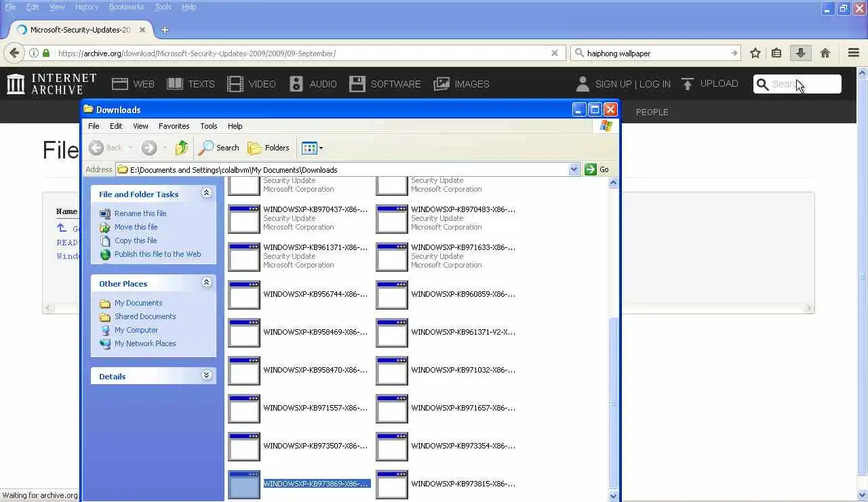This screenshot has width=868, height=502.
Task: Open Internet Archive AUDIO section
Action: coord(313,84)
